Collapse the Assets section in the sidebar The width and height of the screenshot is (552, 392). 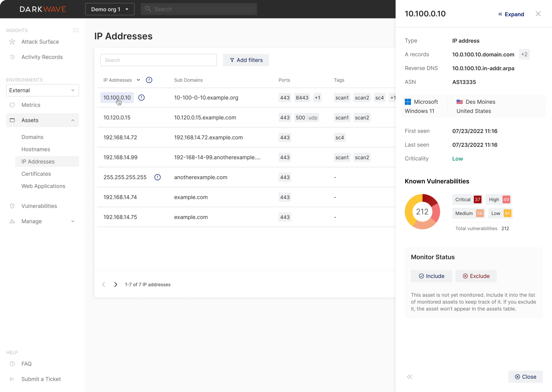click(x=73, y=120)
